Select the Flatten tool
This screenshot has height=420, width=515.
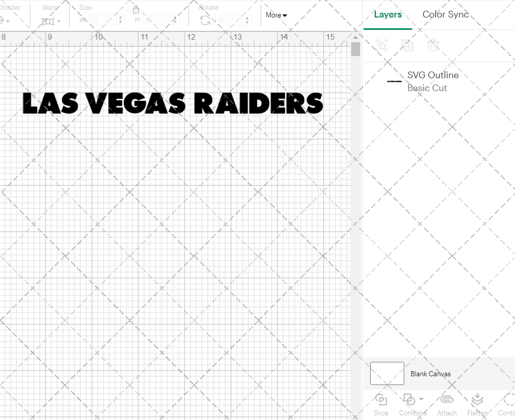click(x=477, y=405)
